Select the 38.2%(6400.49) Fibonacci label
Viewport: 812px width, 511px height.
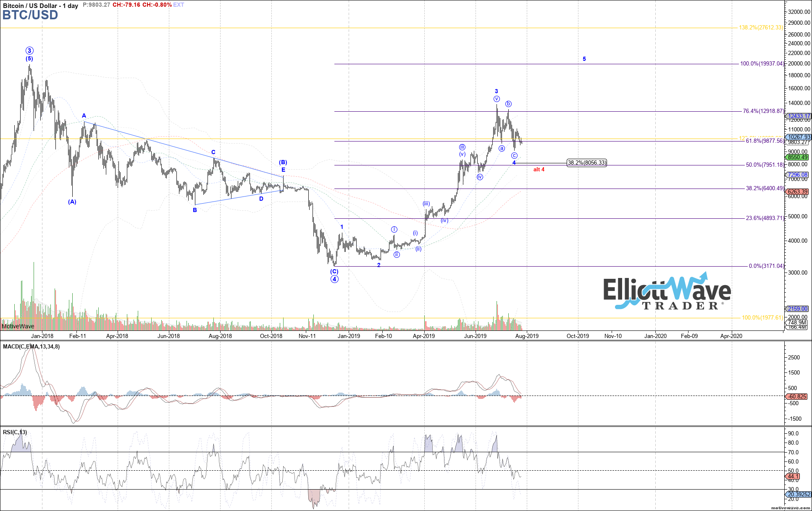(x=765, y=189)
